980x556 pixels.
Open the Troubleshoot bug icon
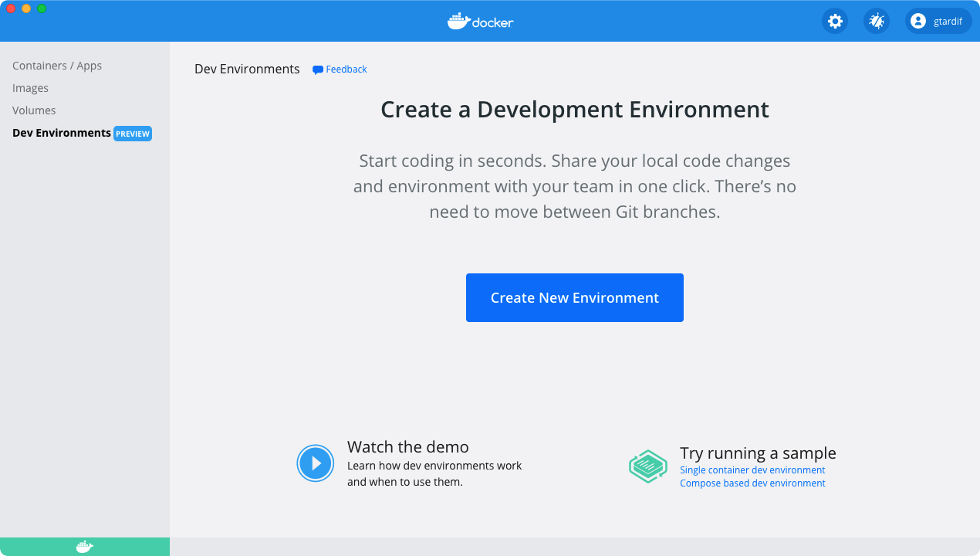click(x=876, y=21)
